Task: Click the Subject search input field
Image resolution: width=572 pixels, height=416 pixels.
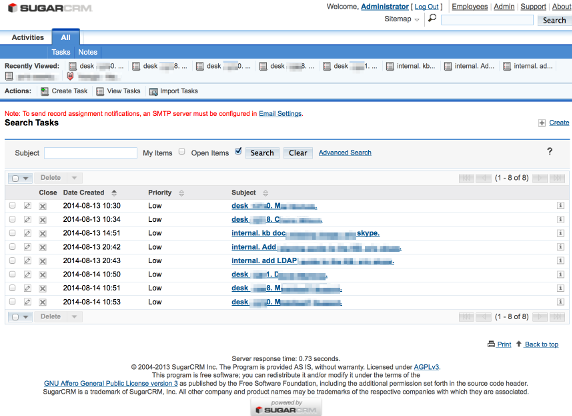Action: pos(90,153)
